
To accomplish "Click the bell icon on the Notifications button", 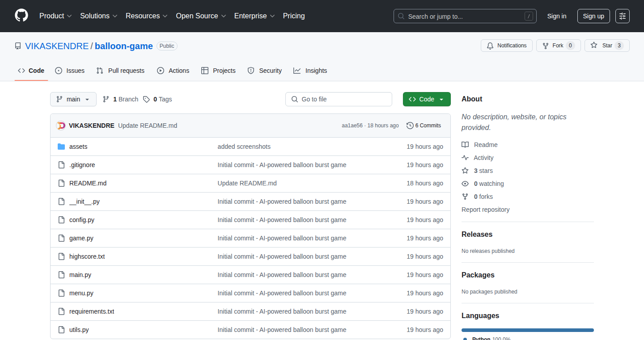I will (490, 46).
